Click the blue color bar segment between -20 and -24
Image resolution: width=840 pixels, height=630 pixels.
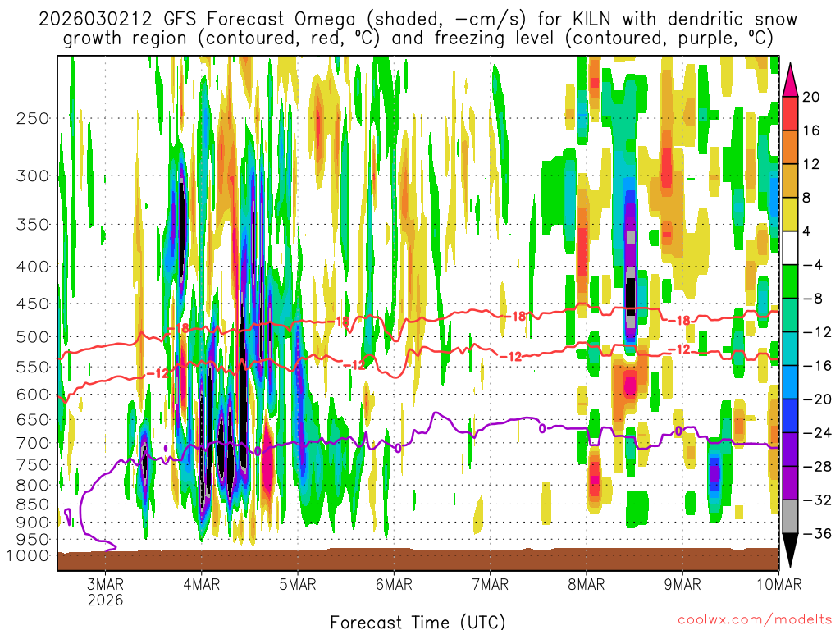pos(790,416)
